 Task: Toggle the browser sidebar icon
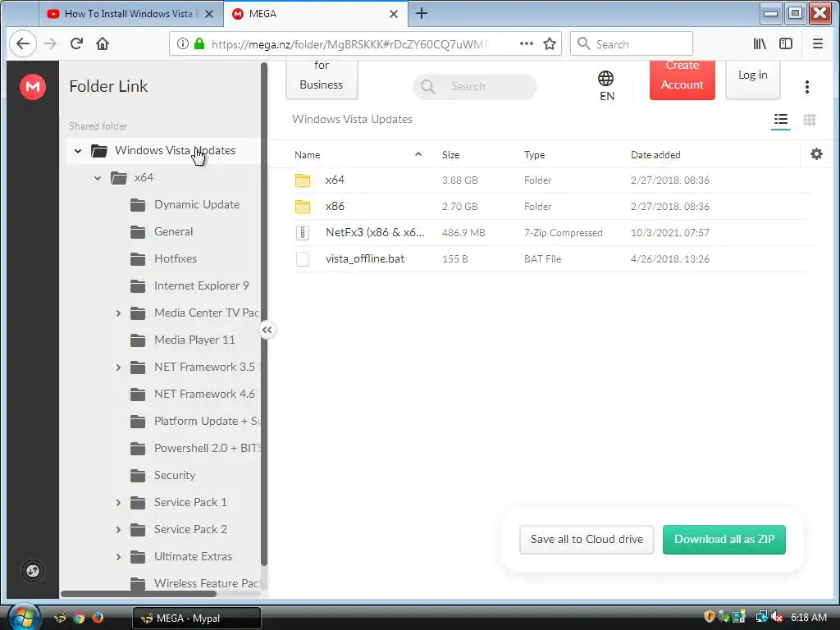[x=786, y=44]
